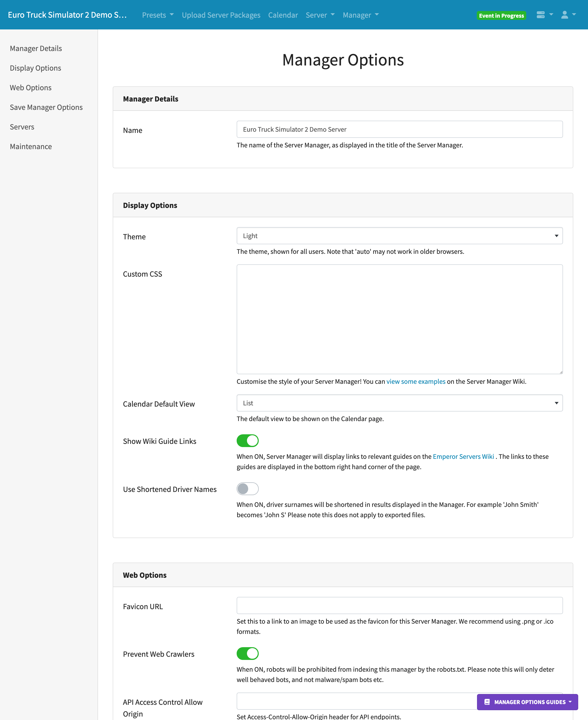The width and height of the screenshot is (588, 720).
Task: Open the Theme dropdown
Action: coord(399,236)
